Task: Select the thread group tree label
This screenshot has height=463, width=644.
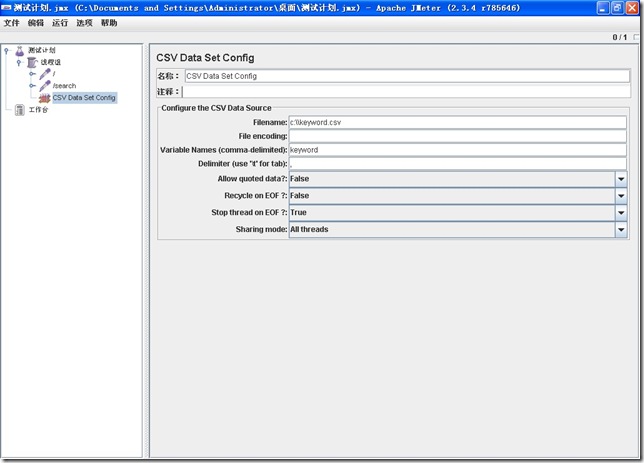Action: (x=51, y=62)
